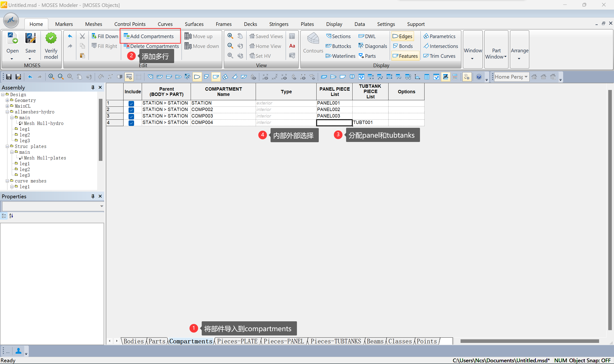Viewport: 614px width, 364px height.
Task: Open the Surfaces ribbon tab
Action: point(194,24)
